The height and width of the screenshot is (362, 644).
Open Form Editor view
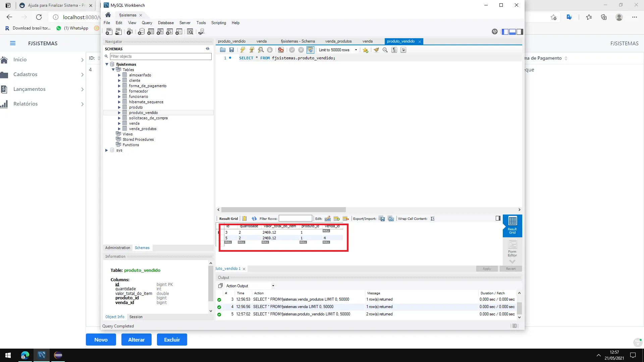point(512,248)
